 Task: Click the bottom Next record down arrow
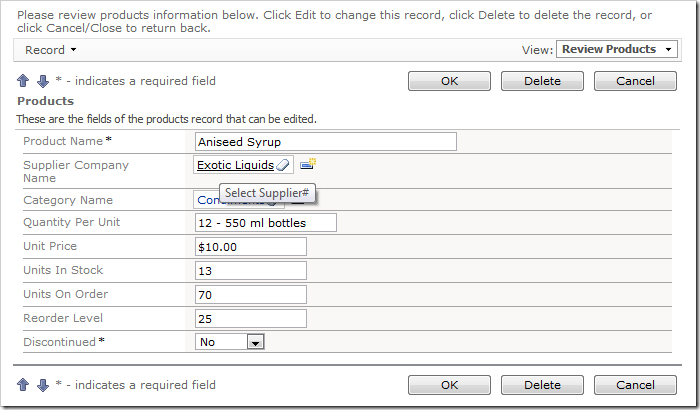tap(42, 385)
